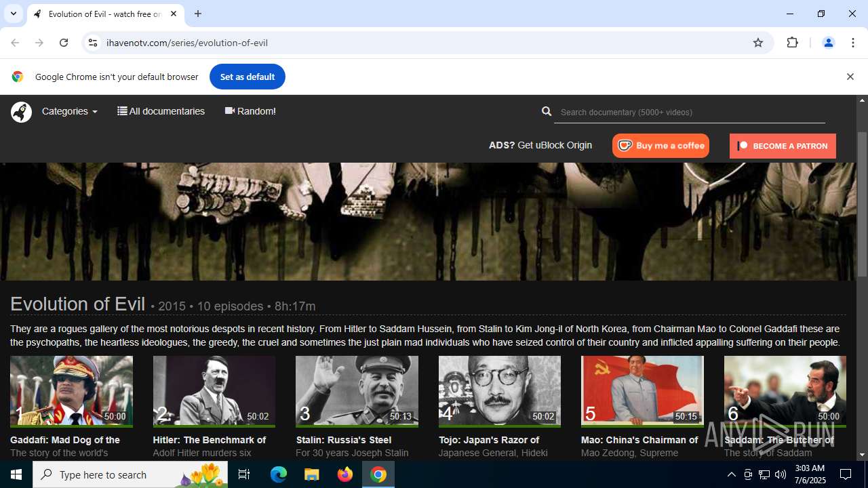The height and width of the screenshot is (488, 868).
Task: Click the rocket site logo icon
Action: tap(21, 112)
